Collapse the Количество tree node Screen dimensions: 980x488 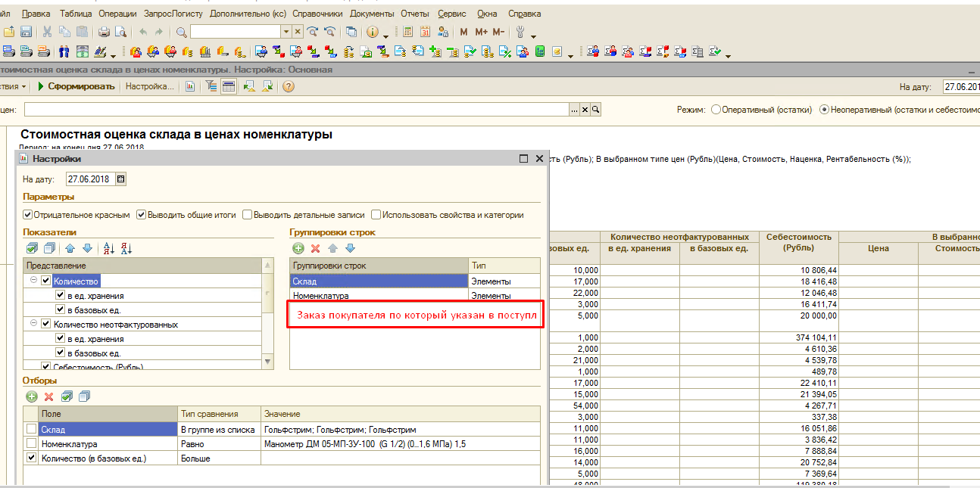tap(34, 281)
